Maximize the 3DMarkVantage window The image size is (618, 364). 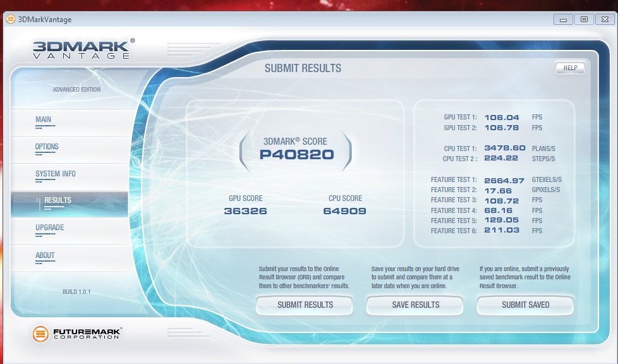pos(584,20)
